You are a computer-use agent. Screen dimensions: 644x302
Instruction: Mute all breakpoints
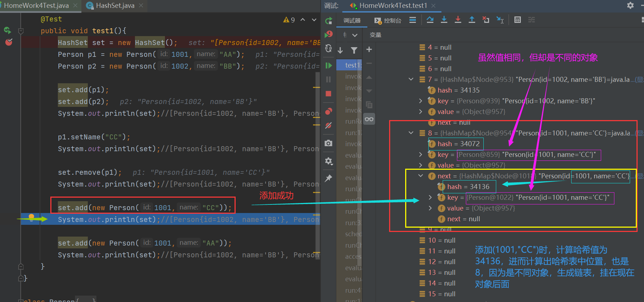(x=329, y=125)
